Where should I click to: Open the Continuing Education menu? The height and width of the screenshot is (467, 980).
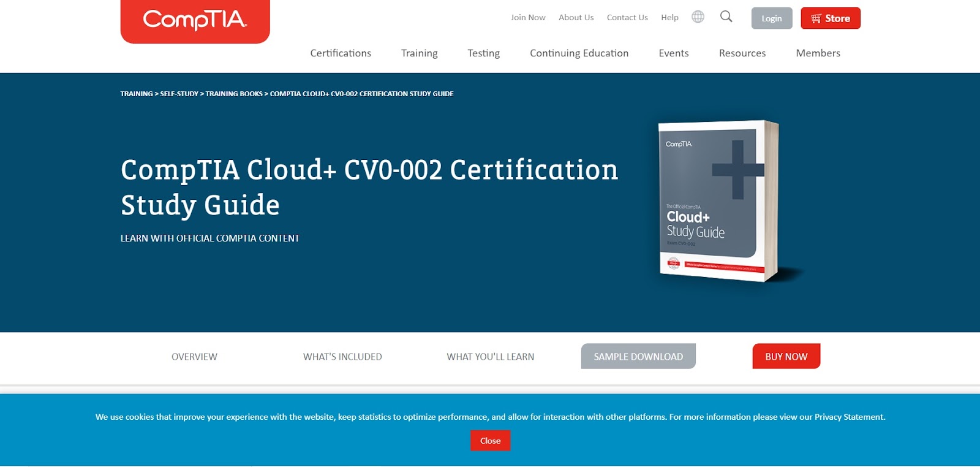(x=579, y=53)
